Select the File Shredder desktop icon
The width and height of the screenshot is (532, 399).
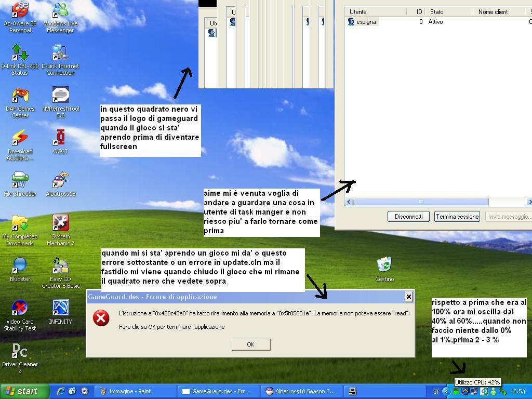pos(20,184)
